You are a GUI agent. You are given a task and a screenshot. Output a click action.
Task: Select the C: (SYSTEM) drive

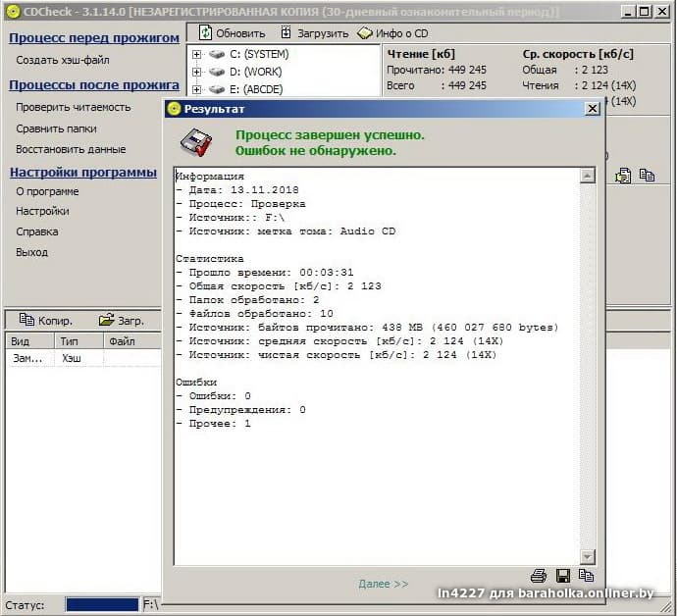259,54
